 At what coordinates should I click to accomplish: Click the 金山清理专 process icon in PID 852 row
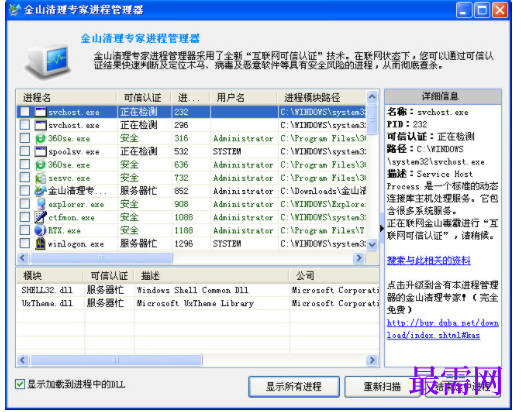pos(40,191)
